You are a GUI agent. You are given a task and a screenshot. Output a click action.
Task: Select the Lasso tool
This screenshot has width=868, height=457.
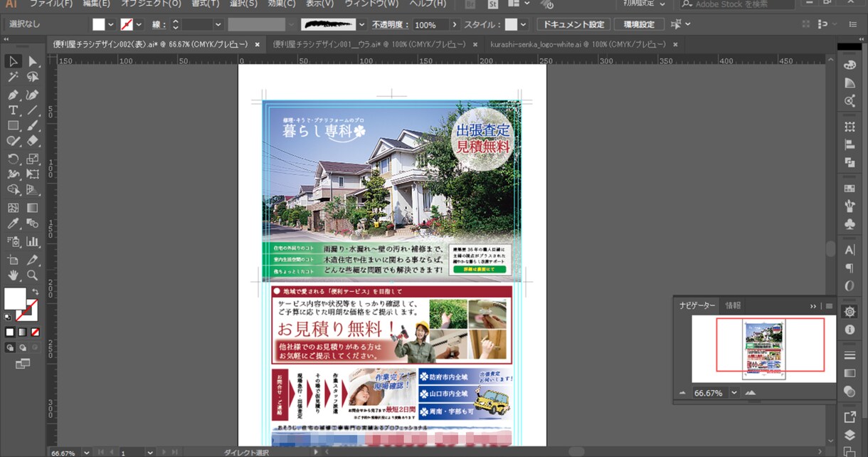(32, 78)
